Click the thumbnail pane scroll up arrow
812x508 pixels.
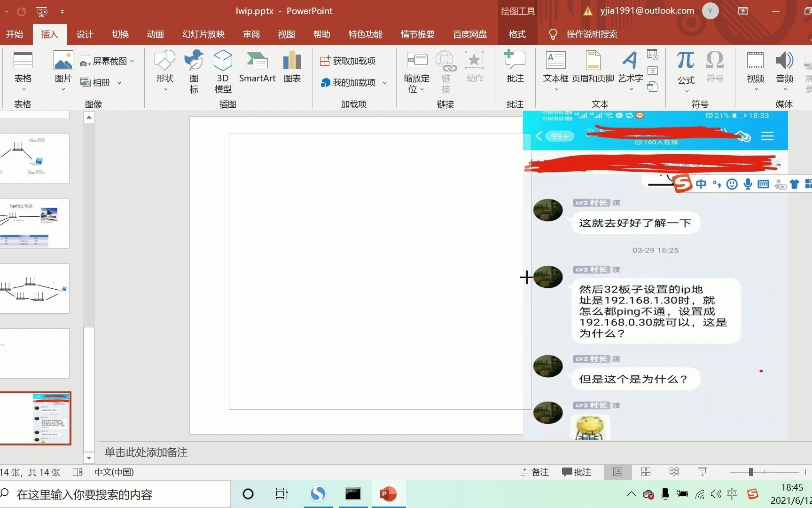pos(89,118)
